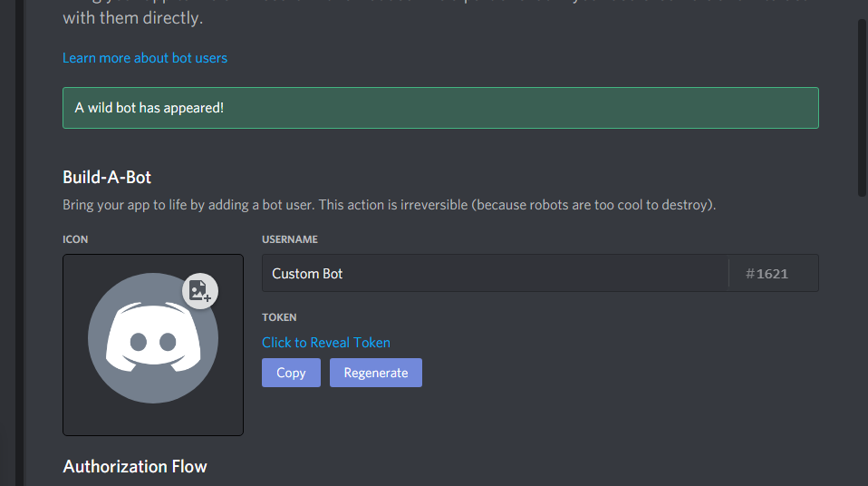Click the ICON field label
The height and width of the screenshot is (486, 868).
[x=75, y=239]
